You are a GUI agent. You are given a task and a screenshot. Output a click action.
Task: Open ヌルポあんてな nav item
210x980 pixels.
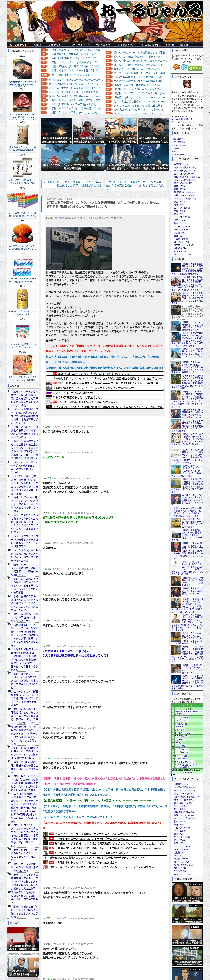tap(126, 45)
